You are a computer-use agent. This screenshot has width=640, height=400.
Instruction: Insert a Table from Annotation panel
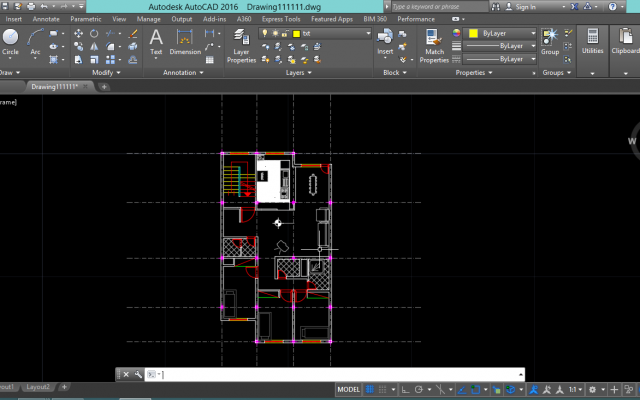(x=210, y=60)
